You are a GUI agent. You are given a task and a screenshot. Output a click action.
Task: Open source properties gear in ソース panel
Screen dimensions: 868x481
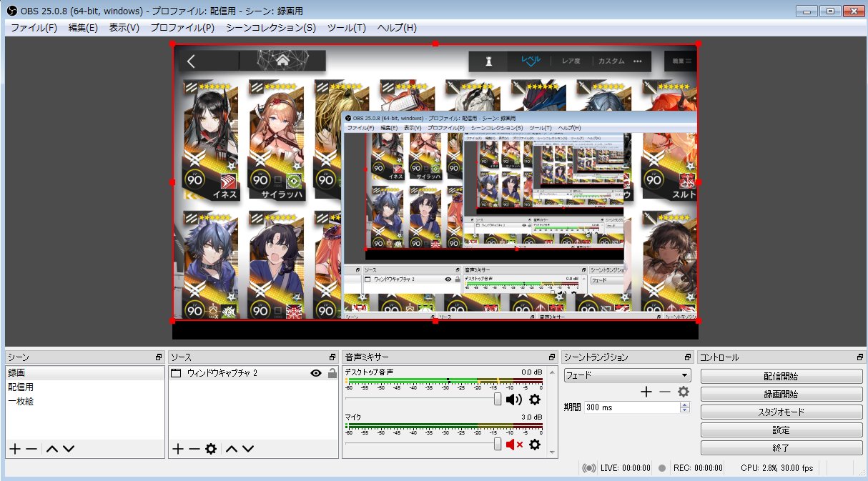[x=210, y=449]
